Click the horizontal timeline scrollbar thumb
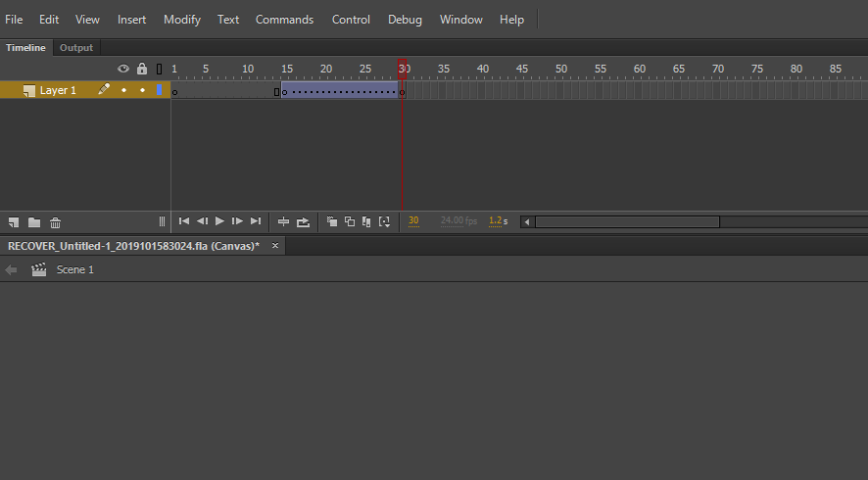This screenshot has height=480, width=868. tap(627, 222)
